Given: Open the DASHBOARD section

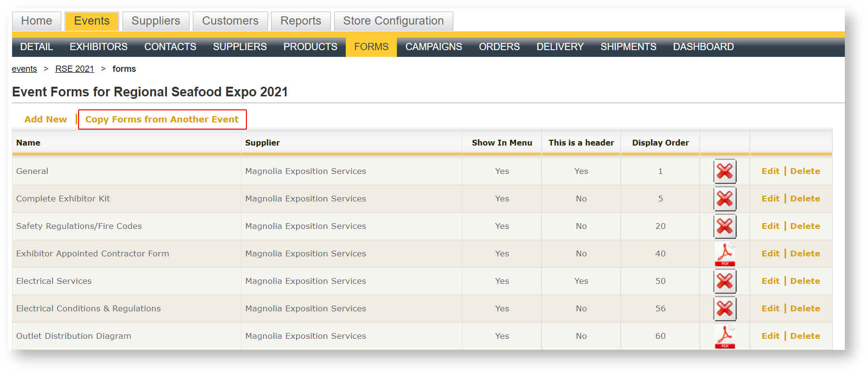Looking at the screenshot, I should click(x=703, y=47).
